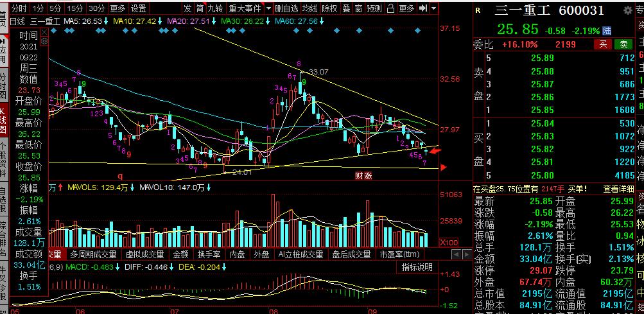
Task: Click the 33.07 high price label
Action: coord(318,73)
